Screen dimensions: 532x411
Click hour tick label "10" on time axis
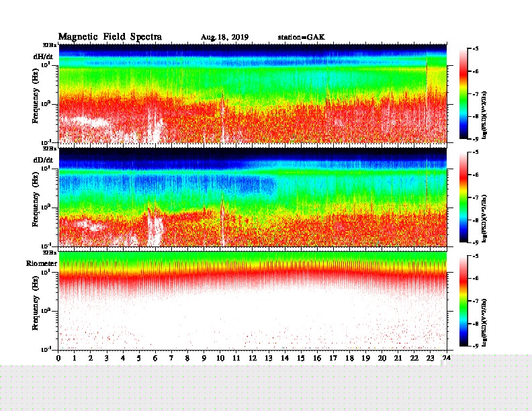220,358
